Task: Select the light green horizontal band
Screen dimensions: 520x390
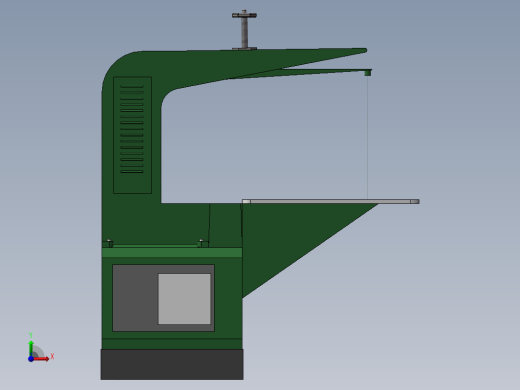Action: 172,252
